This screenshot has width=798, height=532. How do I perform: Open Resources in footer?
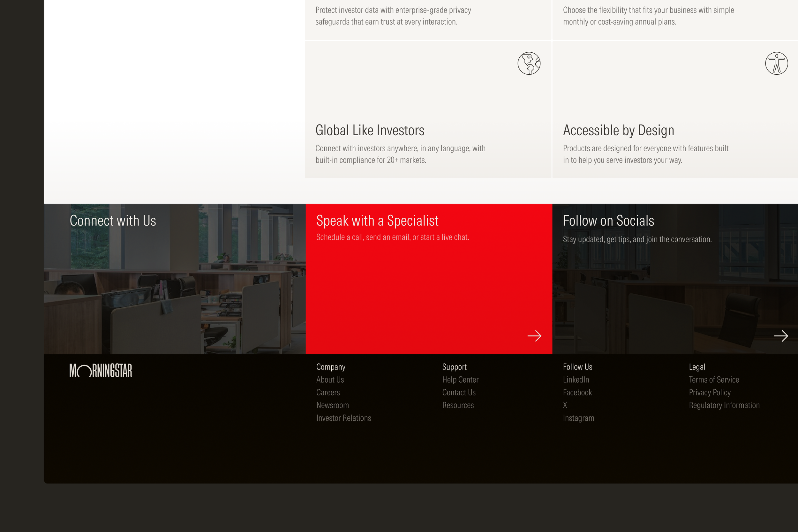point(458,405)
